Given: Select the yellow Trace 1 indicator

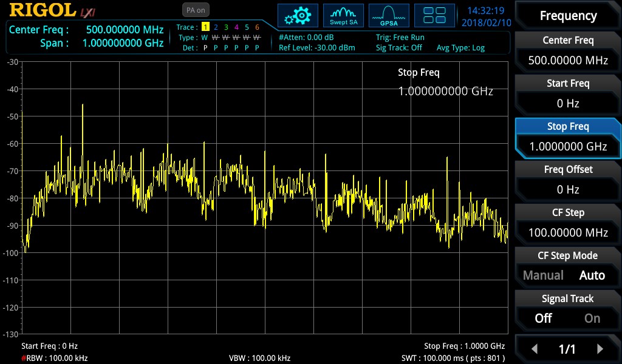Looking at the screenshot, I should (207, 27).
